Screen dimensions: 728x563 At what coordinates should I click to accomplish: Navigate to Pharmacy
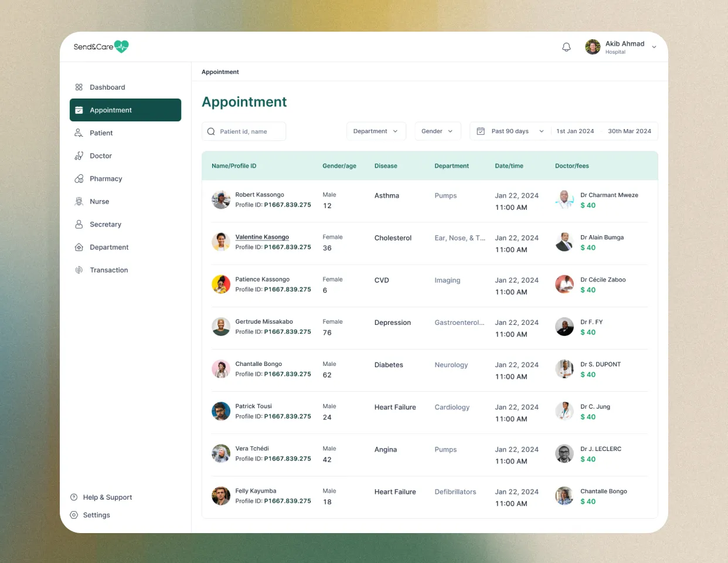125,179
